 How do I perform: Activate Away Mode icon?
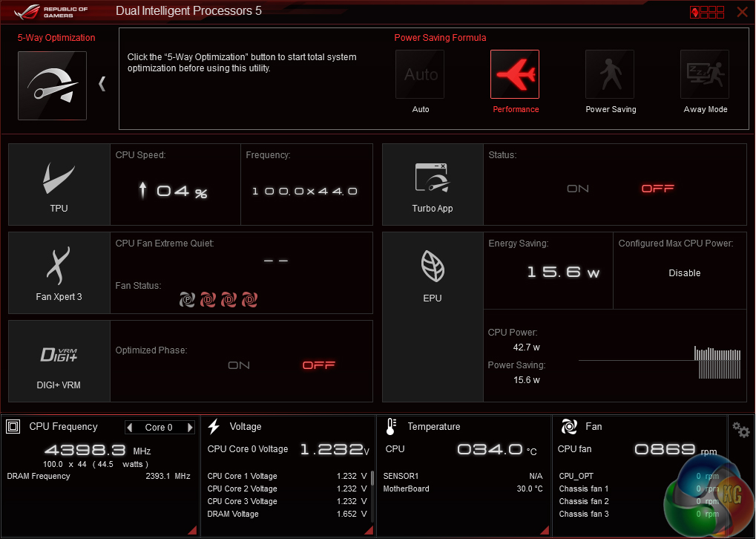tap(705, 75)
